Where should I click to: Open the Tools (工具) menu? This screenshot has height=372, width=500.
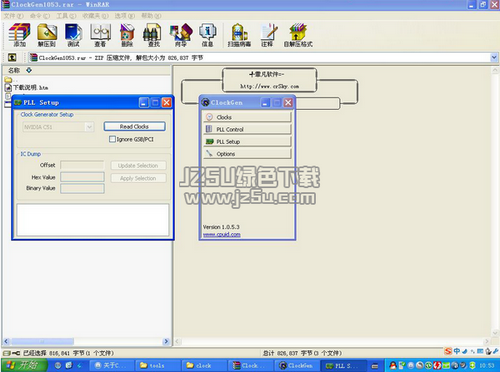click(x=66, y=16)
